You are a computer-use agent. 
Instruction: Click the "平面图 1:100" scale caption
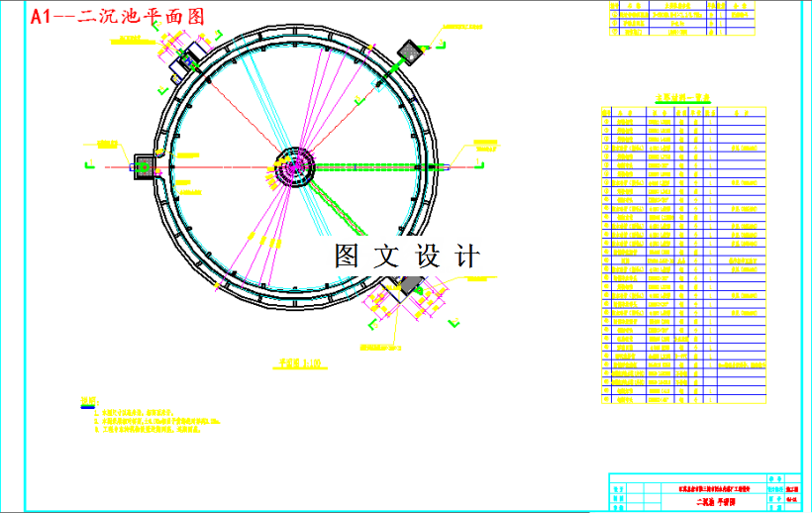300,363
